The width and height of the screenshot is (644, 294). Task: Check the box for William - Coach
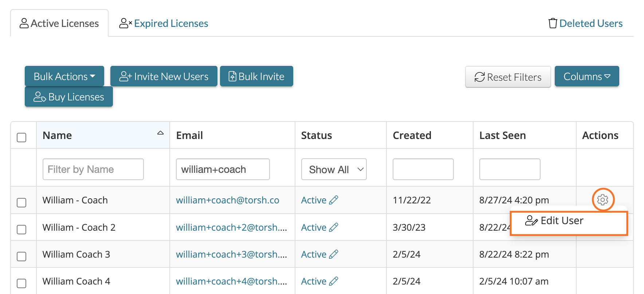point(21,202)
